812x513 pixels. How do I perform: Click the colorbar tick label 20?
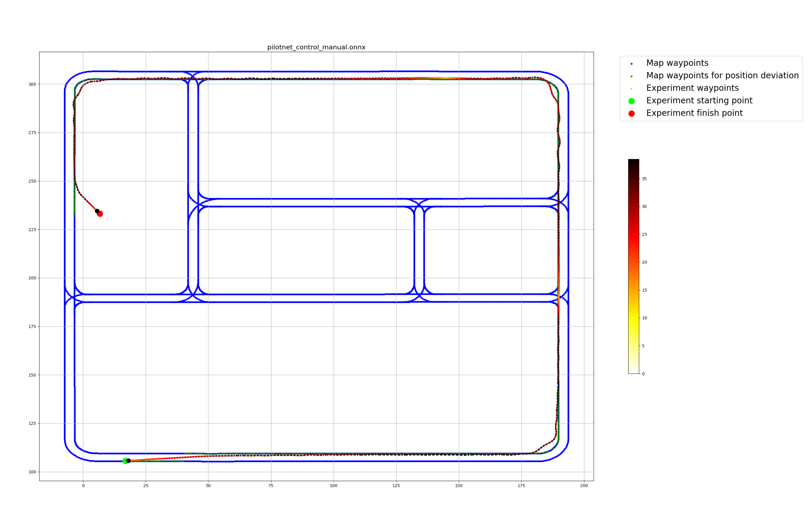(x=644, y=262)
